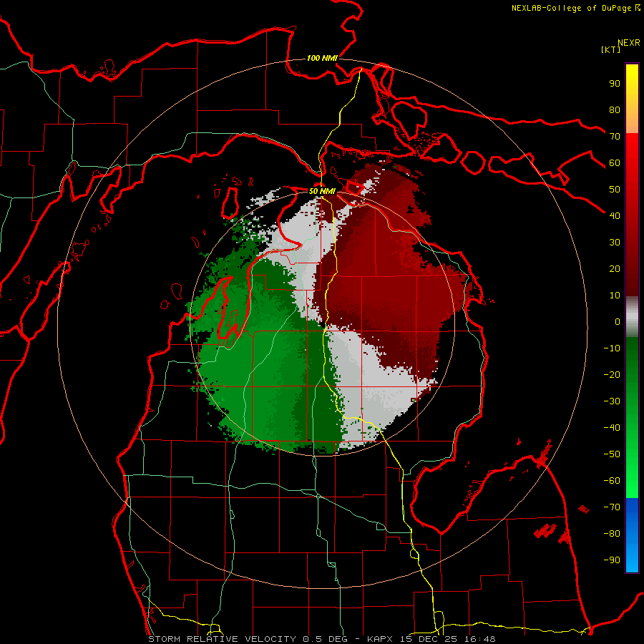Click the -90 value on velocity scale
This screenshot has height=644, width=644.
[612, 560]
